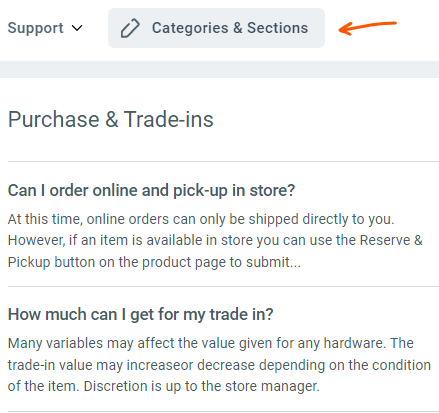Image resolution: width=439 pixels, height=413 pixels.
Task: Click the word "Sections" in the header button
Action: (277, 28)
